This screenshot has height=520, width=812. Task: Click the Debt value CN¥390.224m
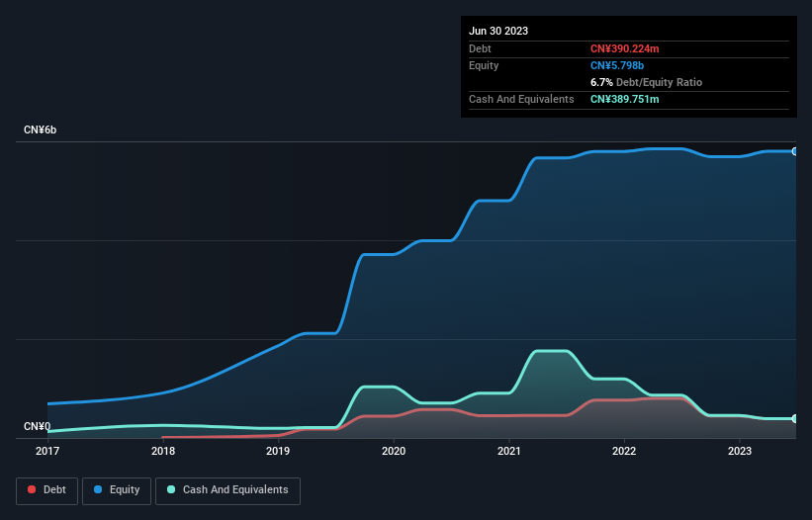tap(624, 48)
